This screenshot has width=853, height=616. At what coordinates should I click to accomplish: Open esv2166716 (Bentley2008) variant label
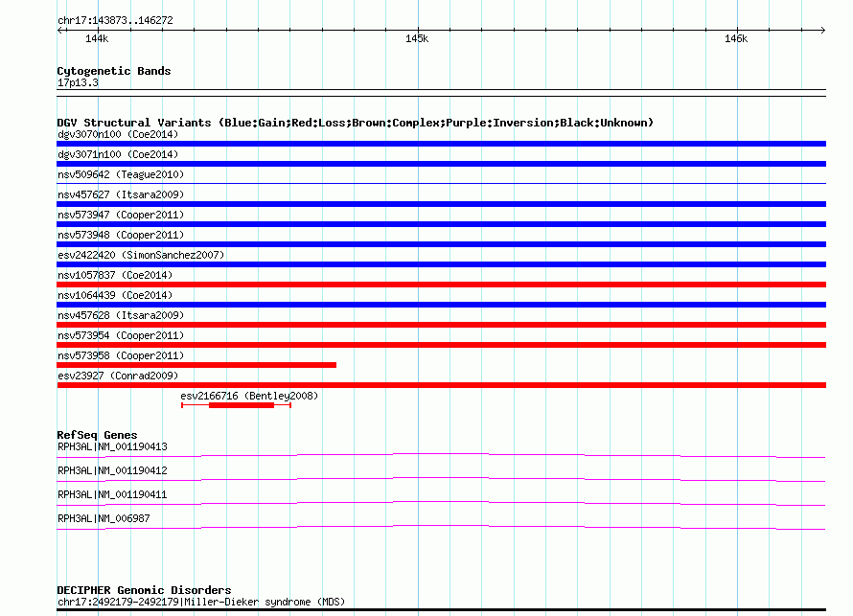pyautogui.click(x=249, y=396)
